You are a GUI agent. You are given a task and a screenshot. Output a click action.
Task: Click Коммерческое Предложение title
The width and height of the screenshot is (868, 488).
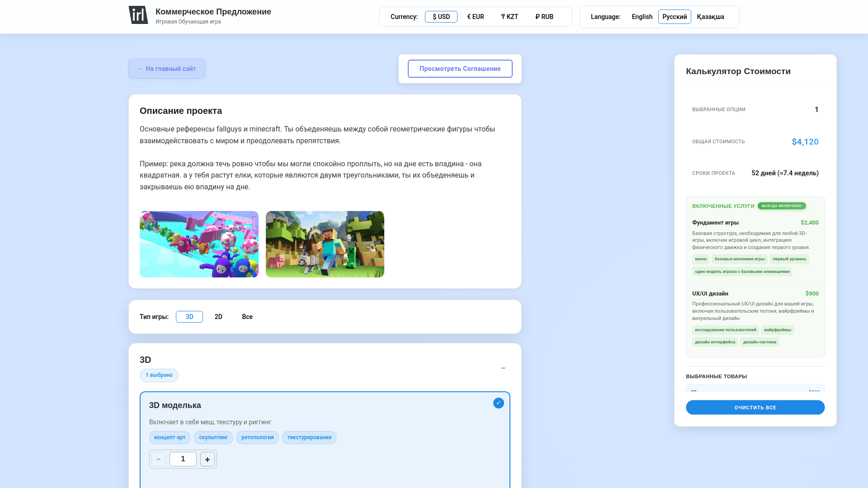click(213, 12)
